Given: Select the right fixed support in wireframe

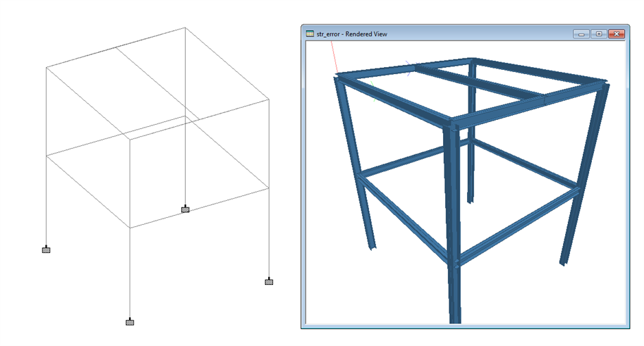Looking at the screenshot, I should tap(269, 281).
